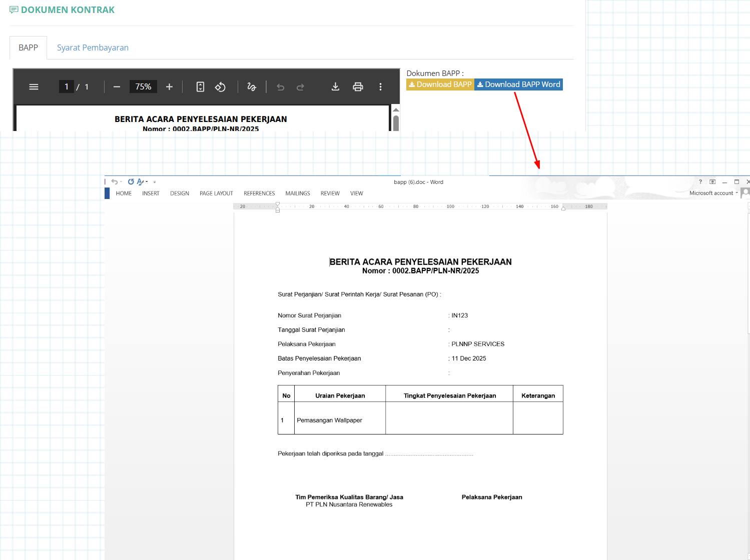Print the PDF document
The width and height of the screenshot is (750, 560).
click(x=358, y=87)
